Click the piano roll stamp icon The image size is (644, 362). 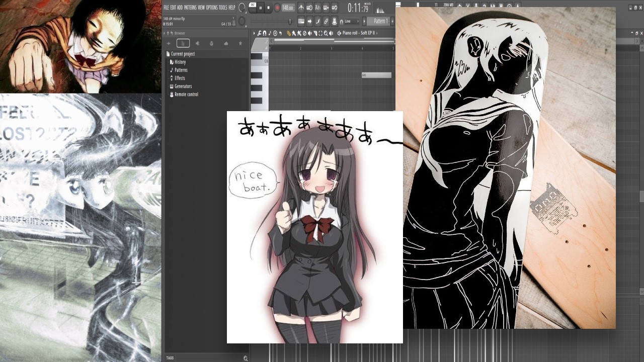click(275, 33)
